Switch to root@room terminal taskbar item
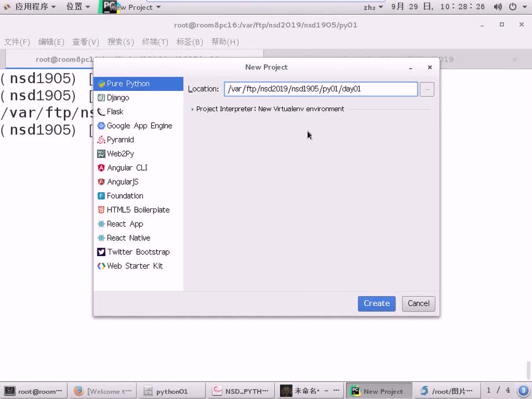The height and width of the screenshot is (399, 532). point(34,391)
